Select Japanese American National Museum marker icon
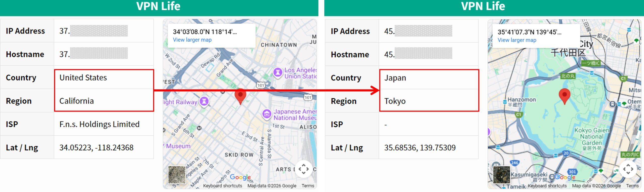This screenshot has height=192, width=644. pyautogui.click(x=267, y=114)
